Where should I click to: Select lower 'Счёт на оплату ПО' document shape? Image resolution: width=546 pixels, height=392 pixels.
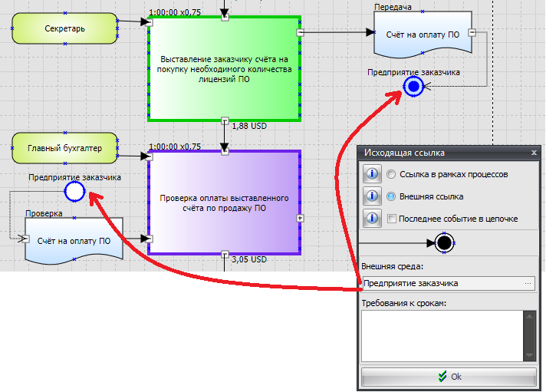[74, 240]
